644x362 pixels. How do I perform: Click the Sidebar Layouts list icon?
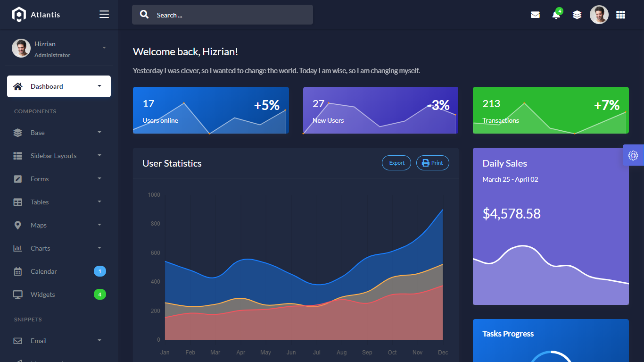[x=18, y=156]
